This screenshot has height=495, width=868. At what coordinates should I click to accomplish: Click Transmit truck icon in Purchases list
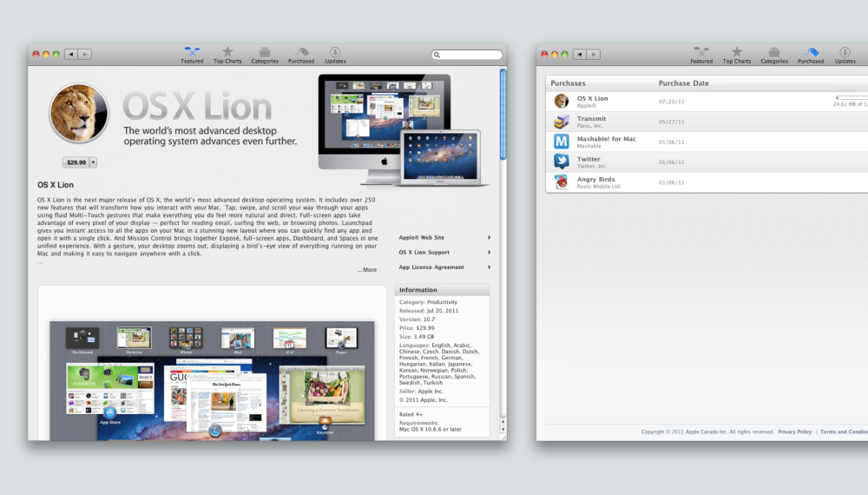pyautogui.click(x=562, y=122)
